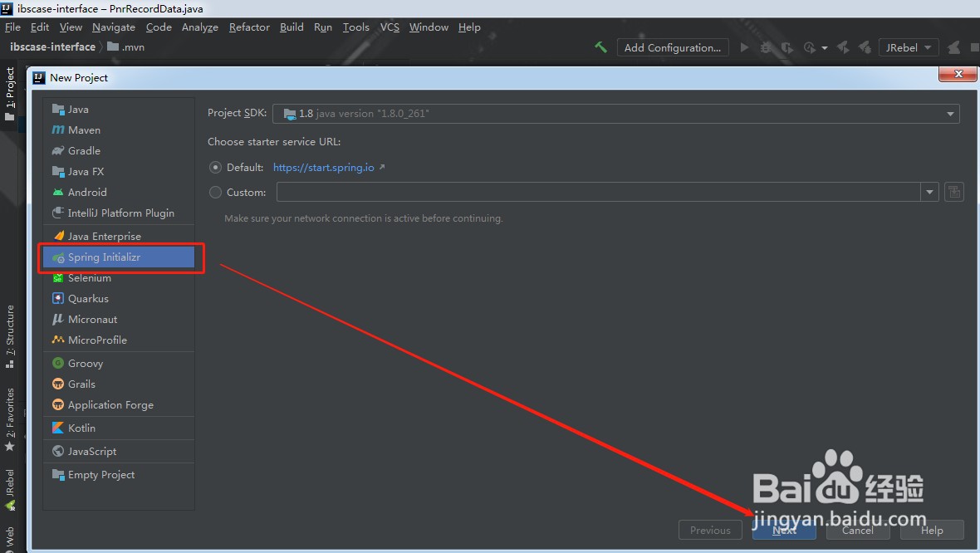Select JavaScript project type
Screen dimensions: 980x553
[x=119, y=451]
